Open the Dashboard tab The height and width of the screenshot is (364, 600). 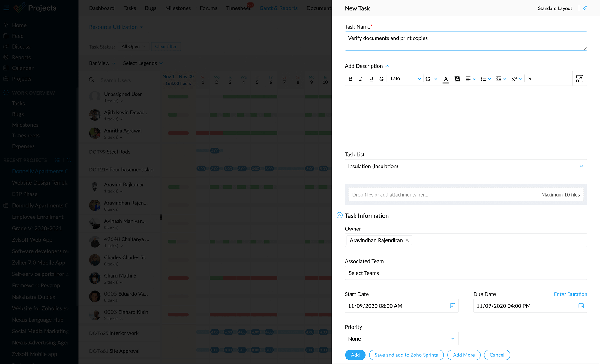click(102, 8)
